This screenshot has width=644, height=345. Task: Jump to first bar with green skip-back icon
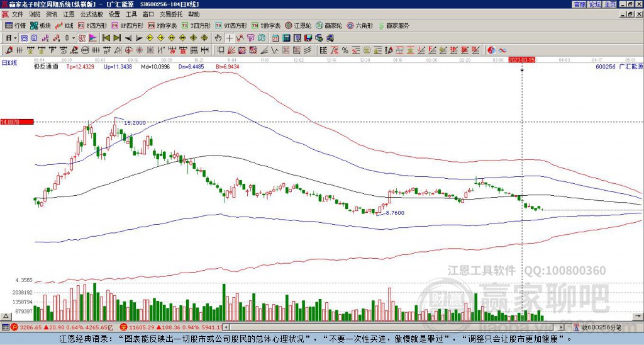pos(106,38)
